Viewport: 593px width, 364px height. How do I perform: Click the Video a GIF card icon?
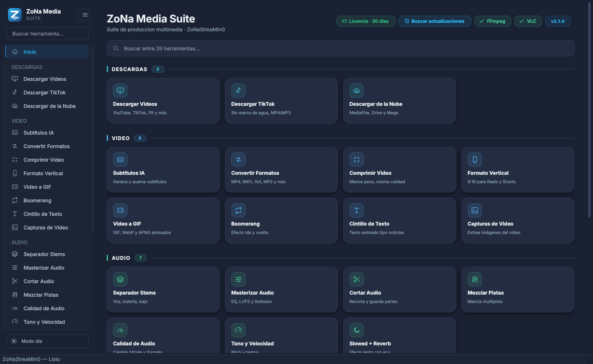pos(120,210)
